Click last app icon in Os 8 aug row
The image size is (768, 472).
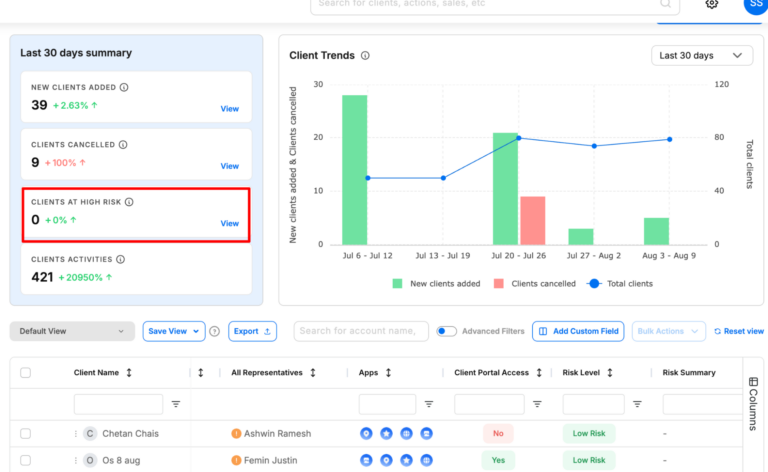(427, 460)
